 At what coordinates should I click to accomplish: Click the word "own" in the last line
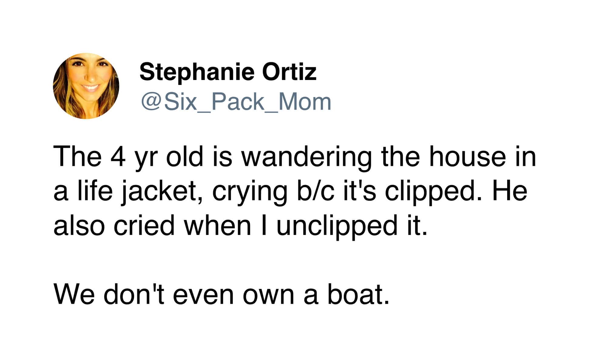click(x=268, y=295)
